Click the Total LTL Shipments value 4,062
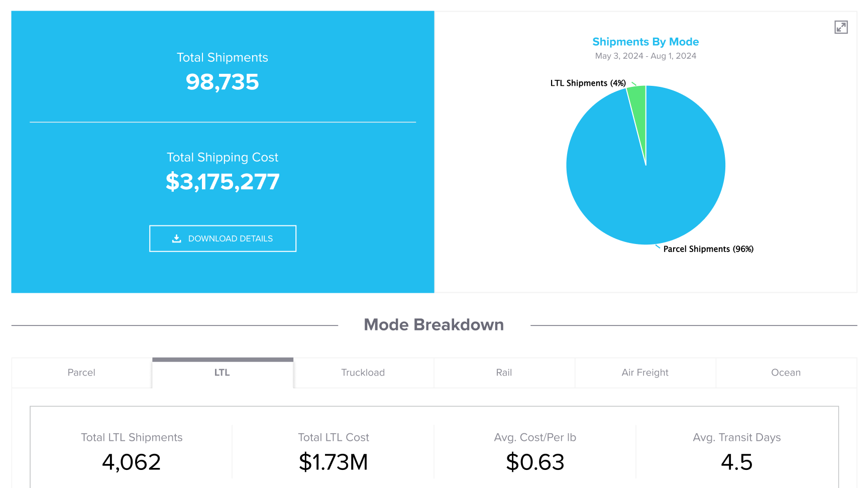The image size is (868, 488). 132,462
